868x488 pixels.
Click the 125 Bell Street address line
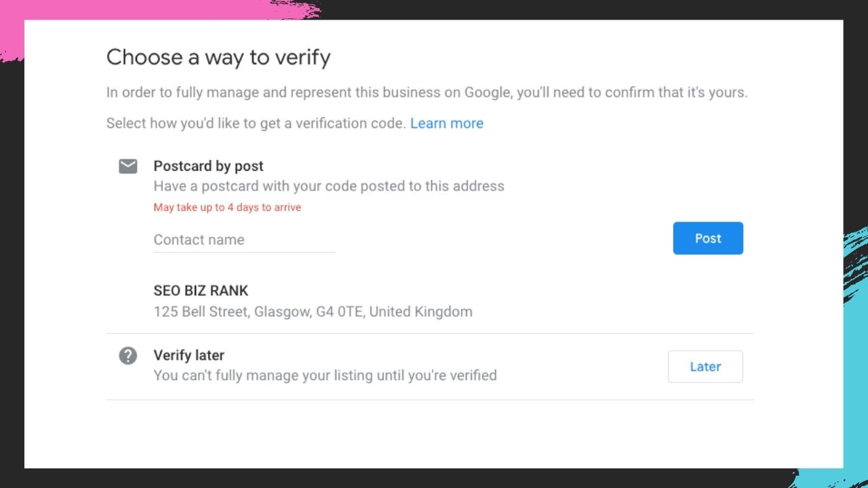313,312
